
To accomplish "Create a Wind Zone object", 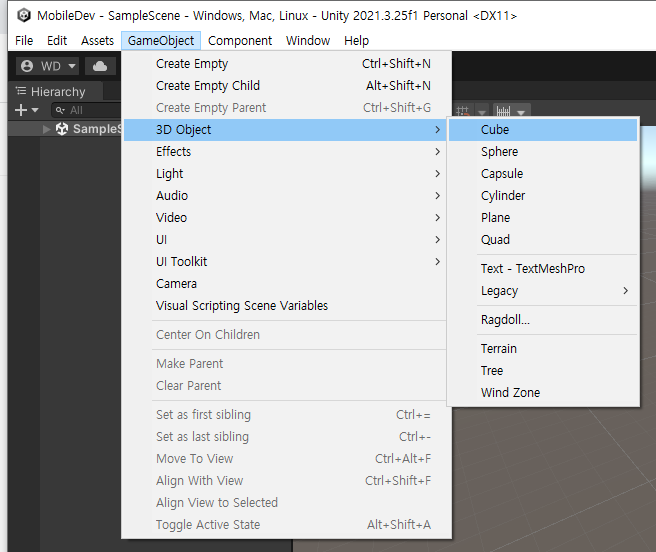I will tap(543, 393).
